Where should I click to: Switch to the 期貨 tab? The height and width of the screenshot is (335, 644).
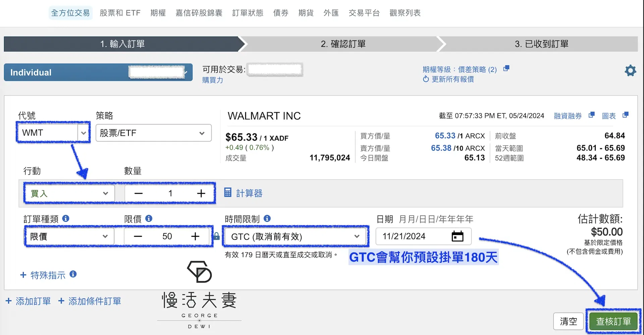click(x=306, y=13)
